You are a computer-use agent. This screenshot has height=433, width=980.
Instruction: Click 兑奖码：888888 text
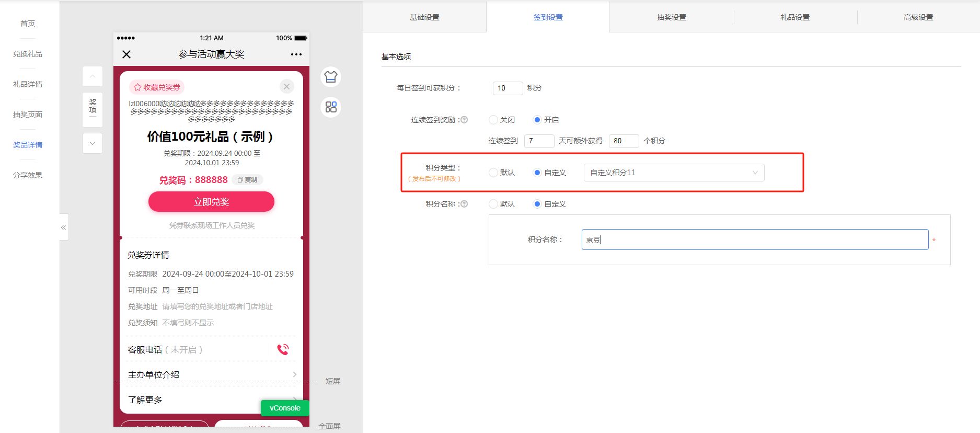point(193,180)
